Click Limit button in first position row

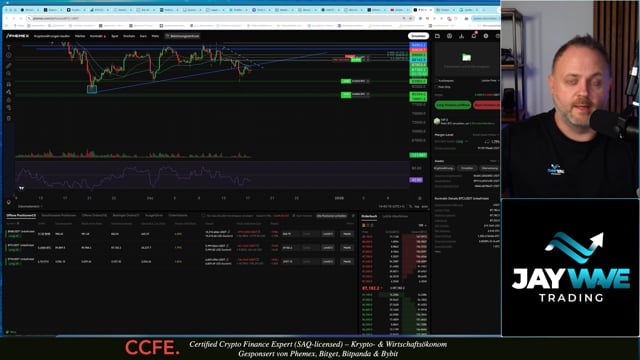tap(328, 234)
